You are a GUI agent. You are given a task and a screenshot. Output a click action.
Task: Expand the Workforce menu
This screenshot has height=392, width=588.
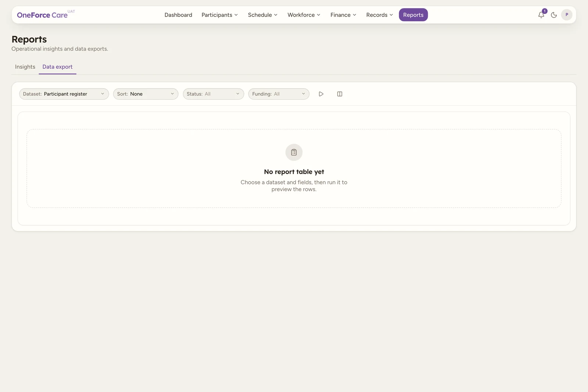pyautogui.click(x=304, y=15)
